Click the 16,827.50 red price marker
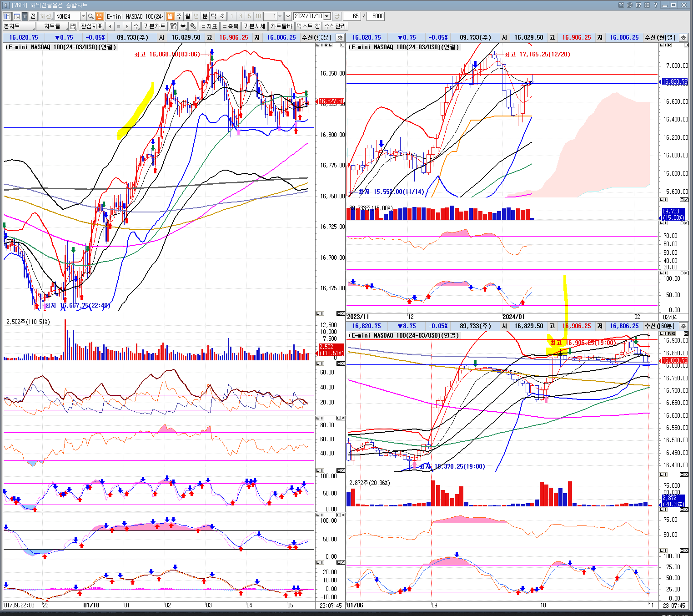This screenshot has width=693, height=616. tap(331, 101)
